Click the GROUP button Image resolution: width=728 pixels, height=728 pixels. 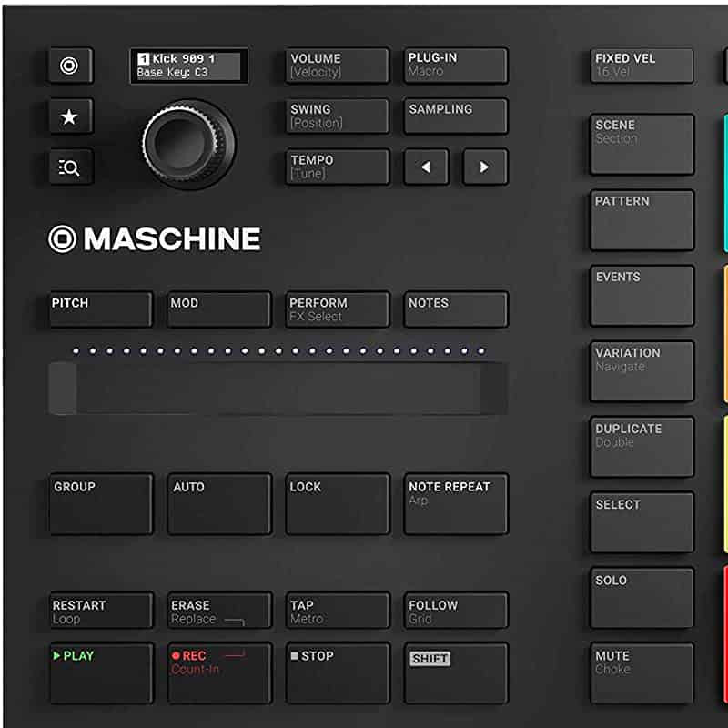(101, 504)
